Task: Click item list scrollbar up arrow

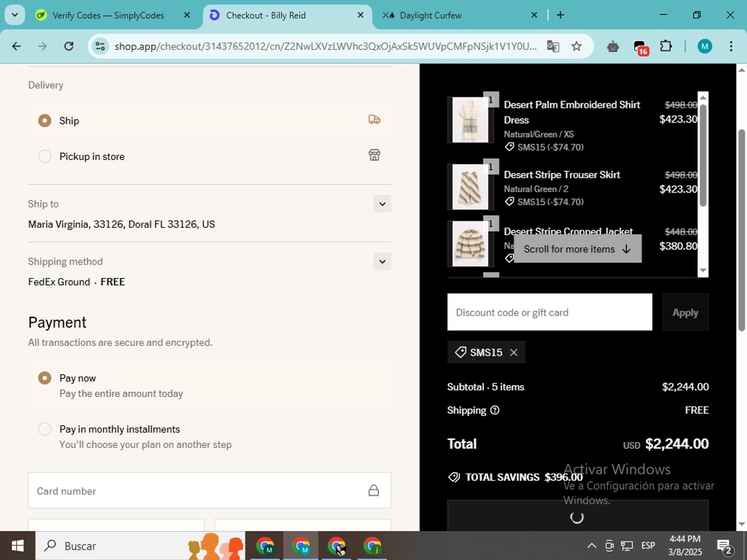Action: coord(703,97)
